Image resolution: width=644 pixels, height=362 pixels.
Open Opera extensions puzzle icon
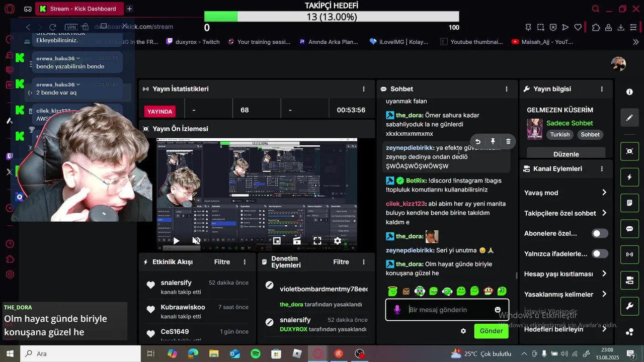pyautogui.click(x=596, y=27)
